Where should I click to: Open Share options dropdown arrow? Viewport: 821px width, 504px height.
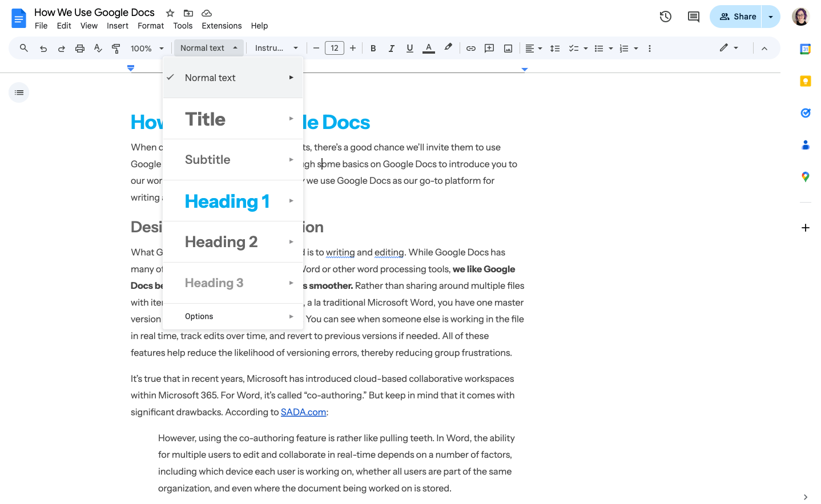771,17
